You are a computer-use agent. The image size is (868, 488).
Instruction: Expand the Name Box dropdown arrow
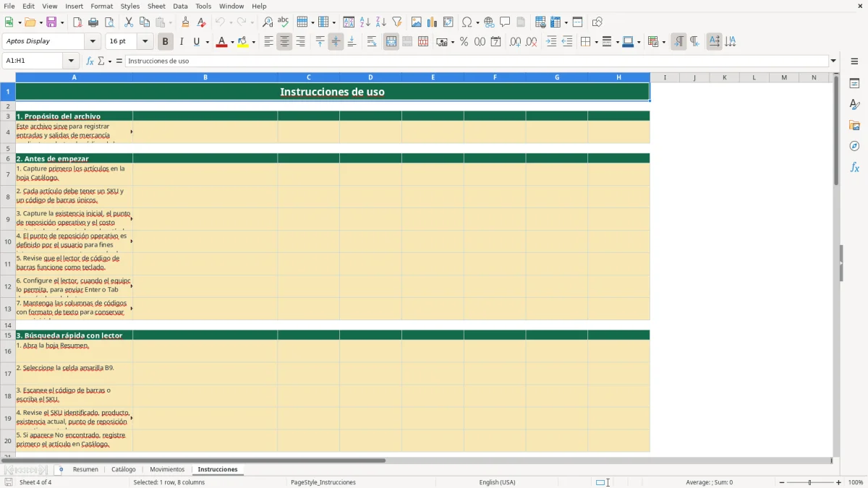point(71,61)
